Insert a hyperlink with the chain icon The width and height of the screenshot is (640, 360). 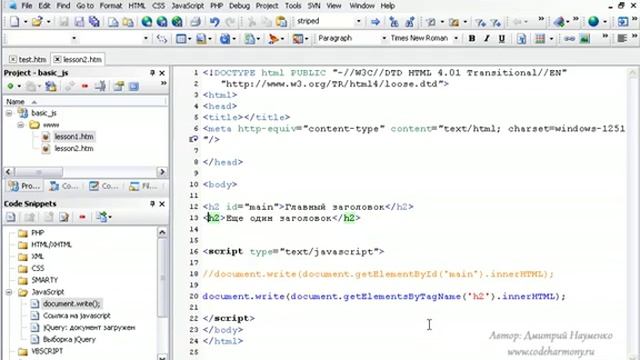(x=569, y=38)
